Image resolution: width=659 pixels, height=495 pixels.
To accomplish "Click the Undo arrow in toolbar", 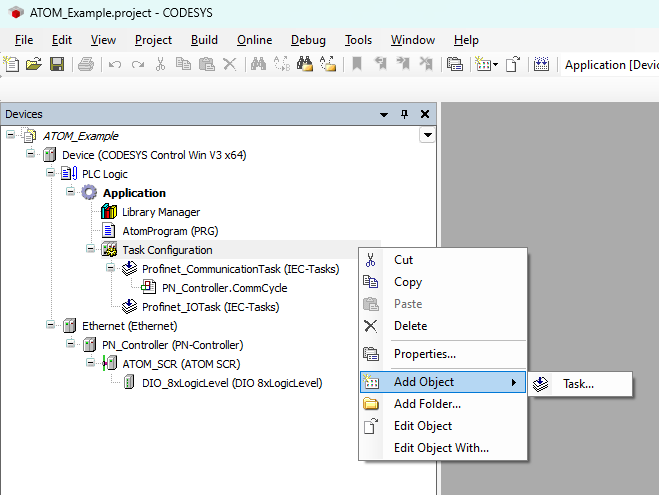I will tap(115, 64).
